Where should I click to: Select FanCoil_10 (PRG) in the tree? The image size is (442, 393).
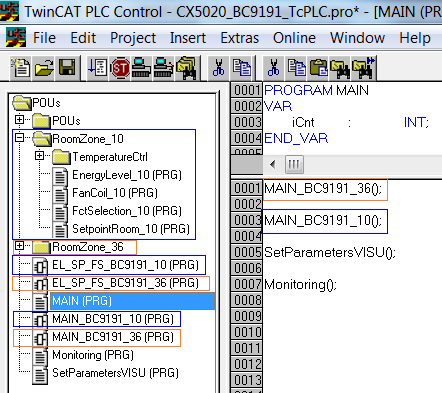115,193
